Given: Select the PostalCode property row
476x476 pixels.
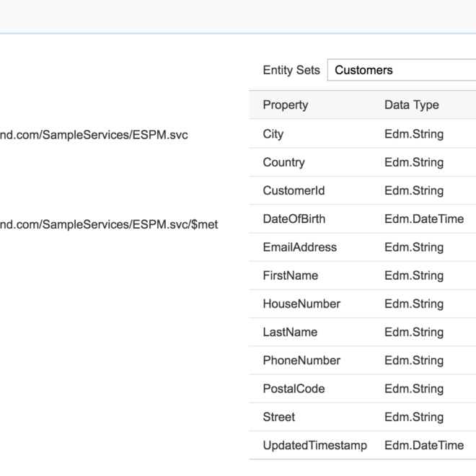Looking at the screenshot, I should pos(363,389).
